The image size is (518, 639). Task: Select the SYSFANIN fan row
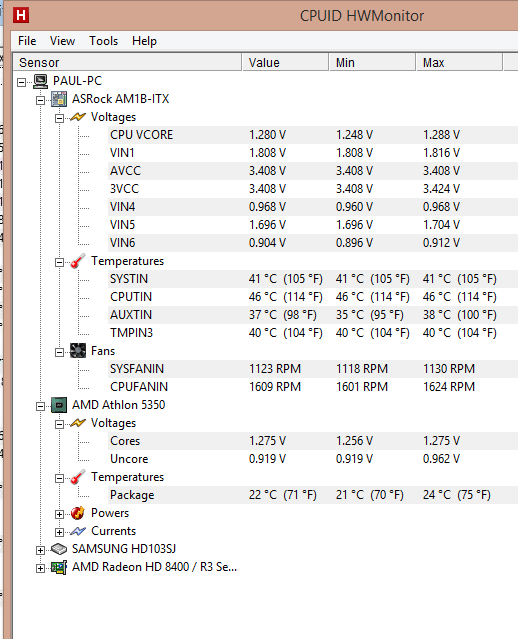[x=313, y=369]
